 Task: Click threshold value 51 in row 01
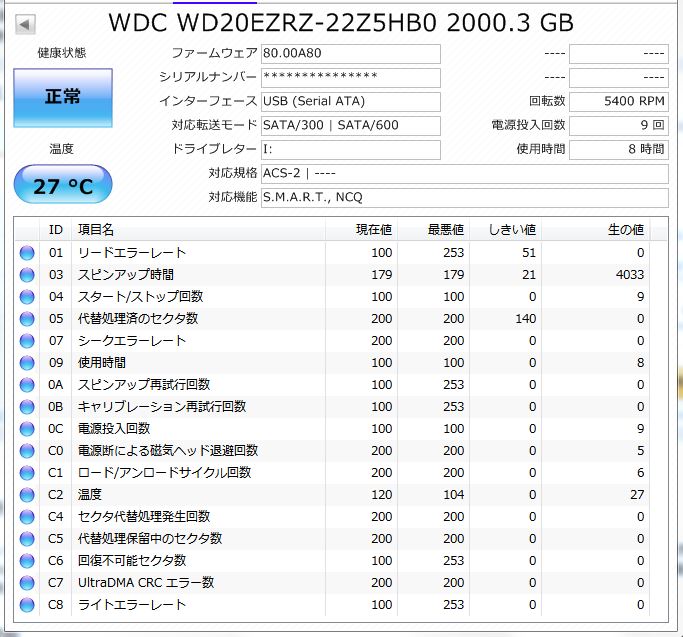click(x=529, y=253)
